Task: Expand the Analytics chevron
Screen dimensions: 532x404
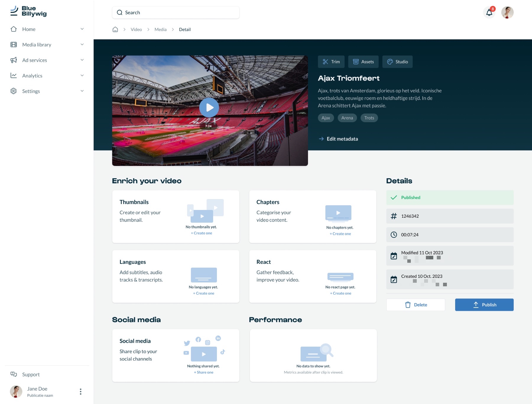Action: tap(82, 75)
